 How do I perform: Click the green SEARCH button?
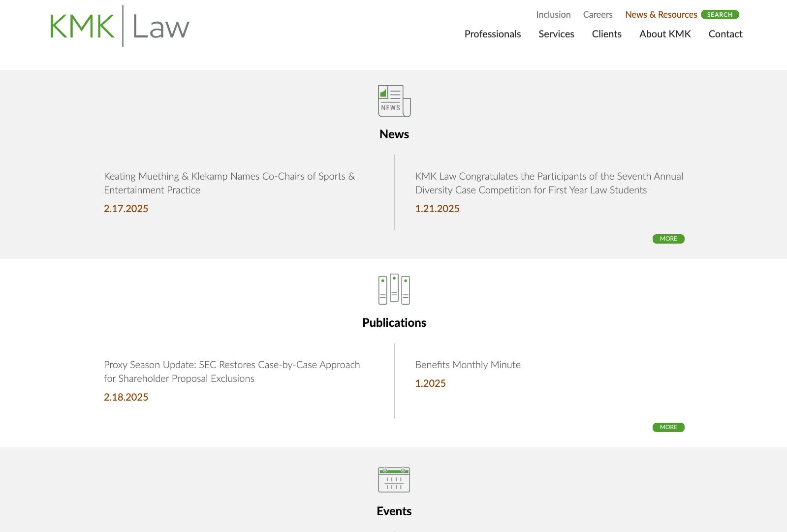coord(720,15)
